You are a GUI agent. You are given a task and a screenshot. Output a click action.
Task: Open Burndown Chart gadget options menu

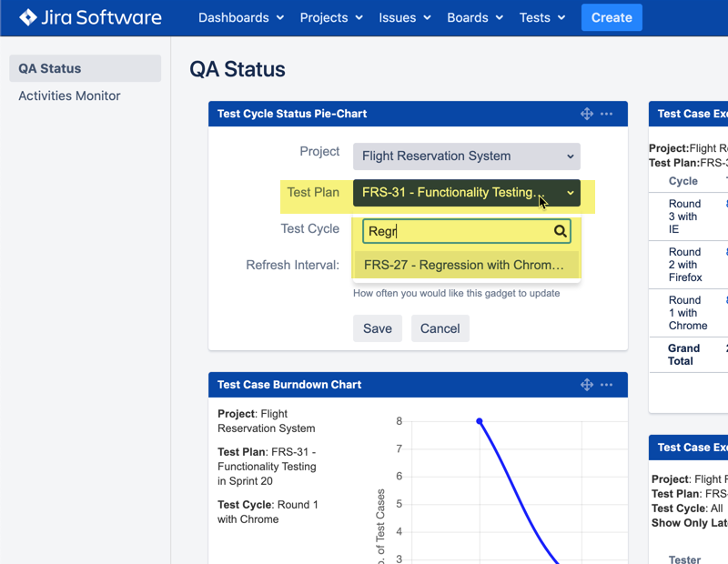(607, 385)
